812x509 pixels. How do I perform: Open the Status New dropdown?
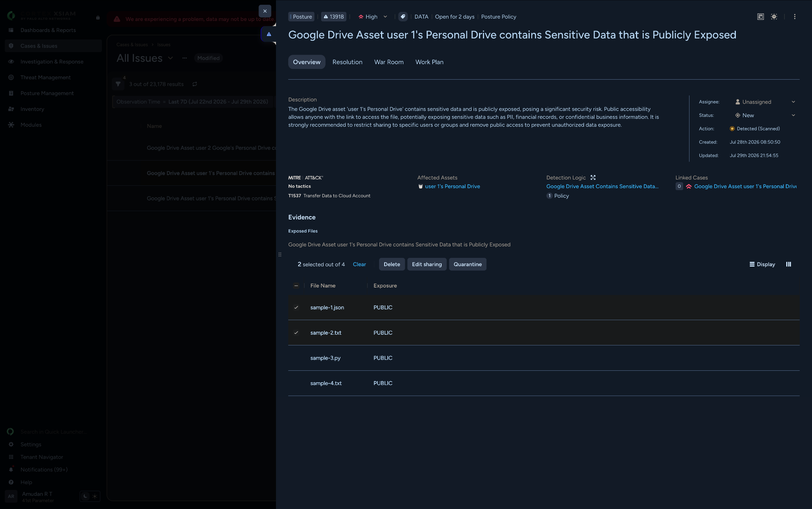765,115
